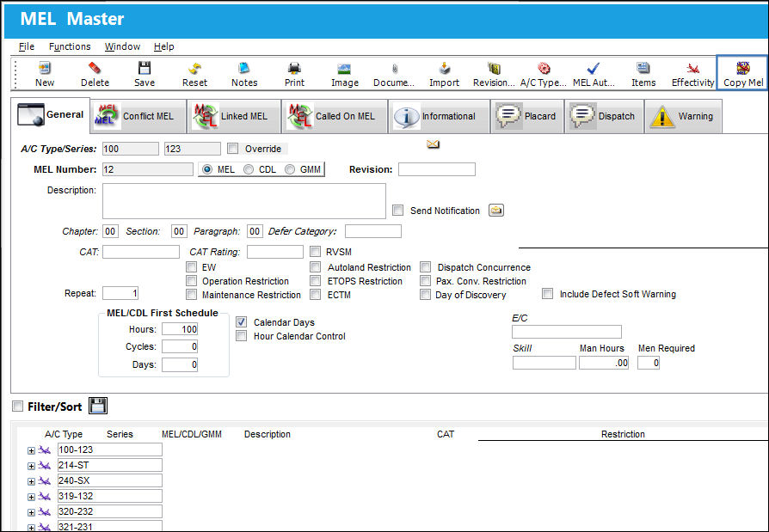Expand the 100-123 aircraft tree row
The height and width of the screenshot is (532, 769).
pos(31,450)
